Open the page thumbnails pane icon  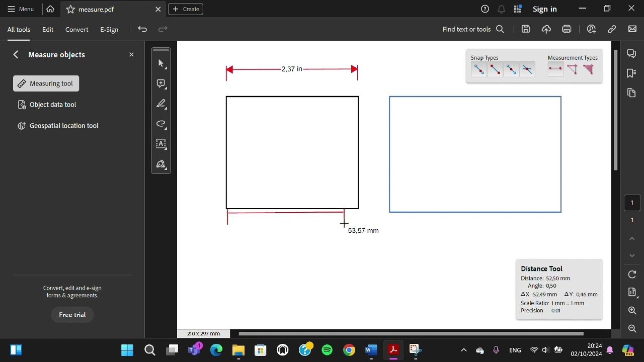[632, 93]
